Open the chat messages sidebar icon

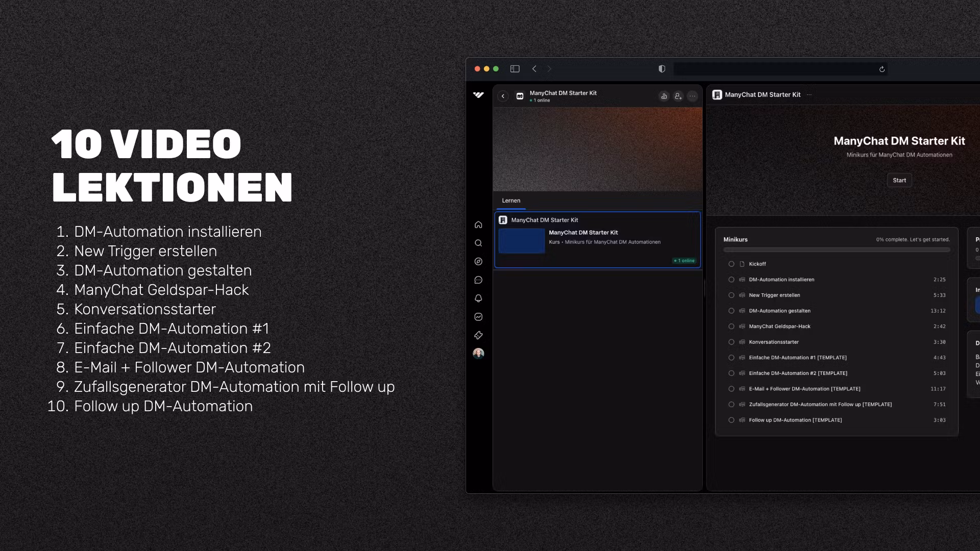click(x=478, y=280)
